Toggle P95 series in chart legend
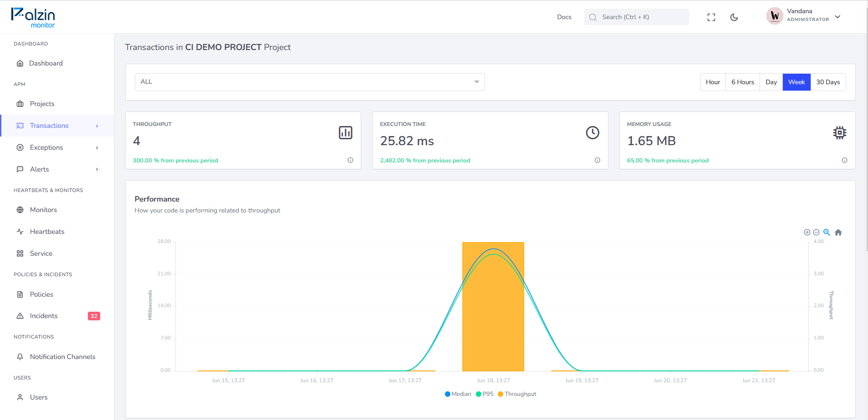 (485, 394)
